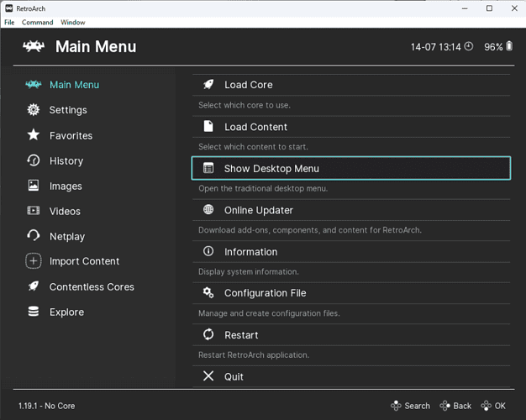Go to the Settings tab
526x420 pixels.
(x=68, y=110)
